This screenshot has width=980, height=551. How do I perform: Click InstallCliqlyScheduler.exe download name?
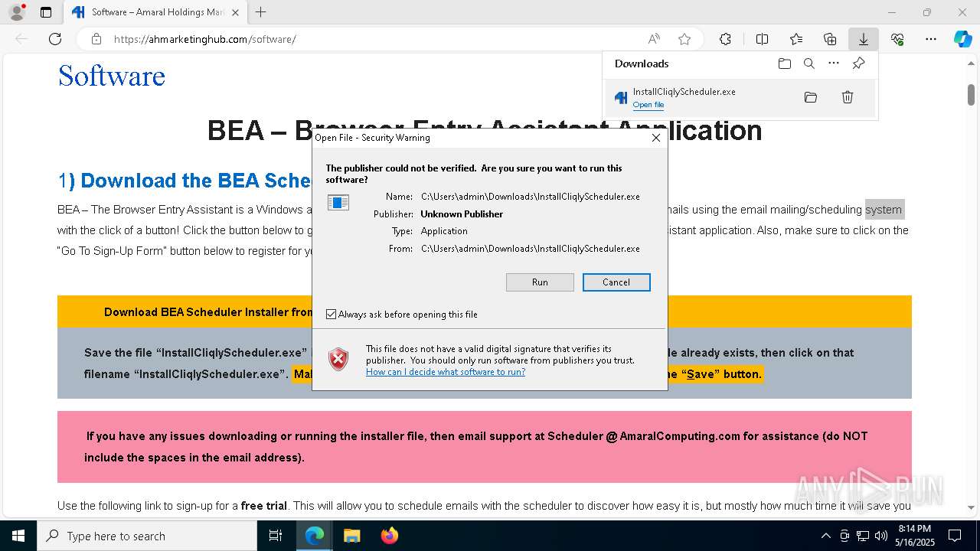coord(684,92)
